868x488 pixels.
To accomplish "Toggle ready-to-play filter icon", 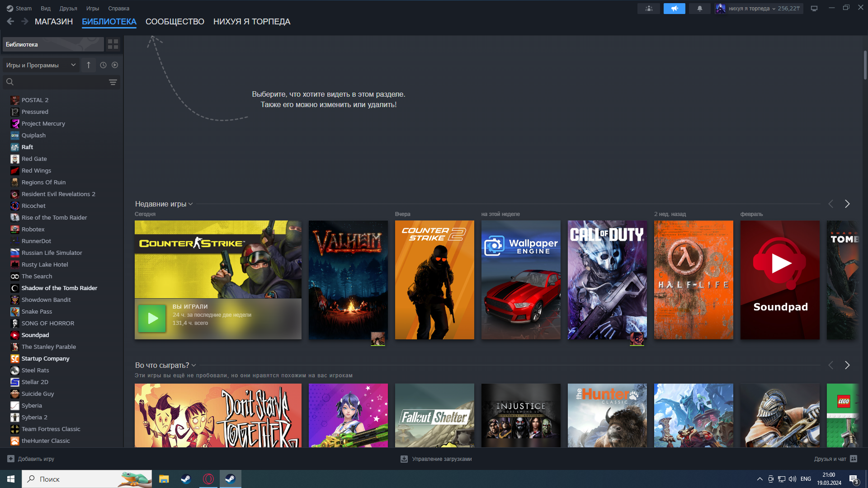I will click(115, 65).
